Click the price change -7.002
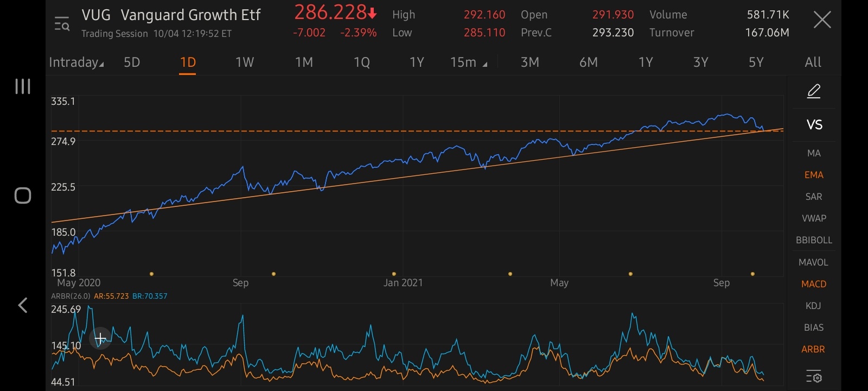Viewport: 868px width, 391px height. pos(309,33)
